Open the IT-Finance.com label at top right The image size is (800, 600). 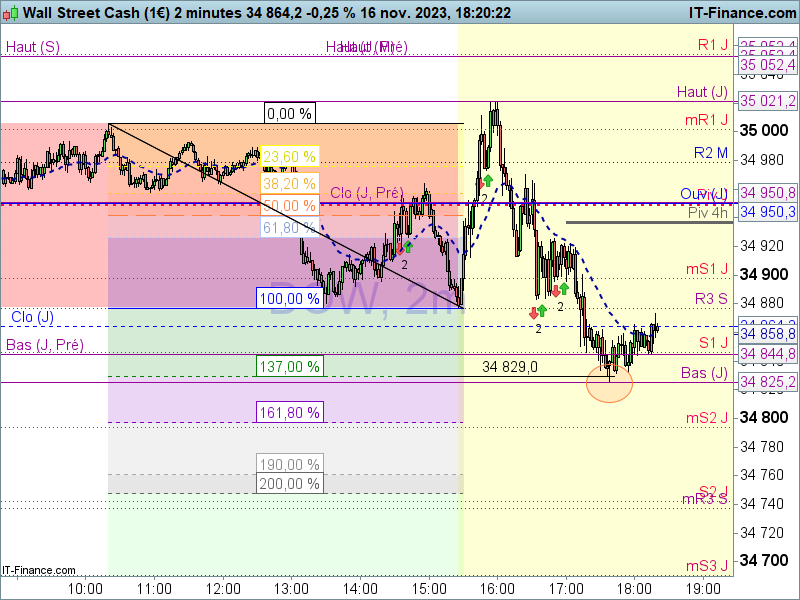pos(742,13)
